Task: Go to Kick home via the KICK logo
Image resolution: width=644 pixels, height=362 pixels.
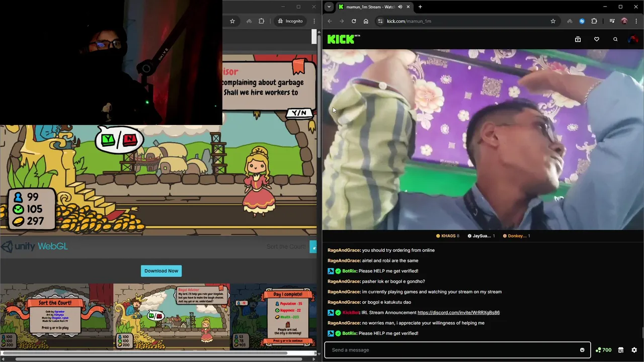Action: [344, 39]
